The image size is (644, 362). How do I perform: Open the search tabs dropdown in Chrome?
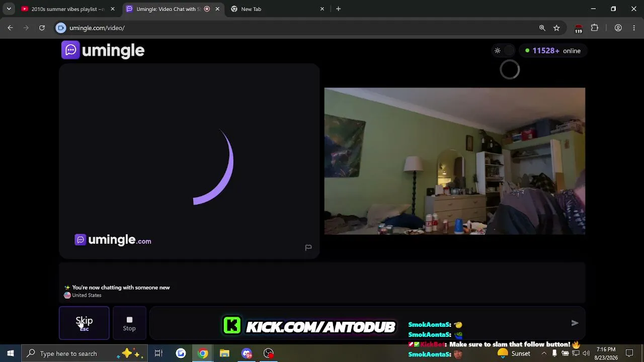(9, 9)
